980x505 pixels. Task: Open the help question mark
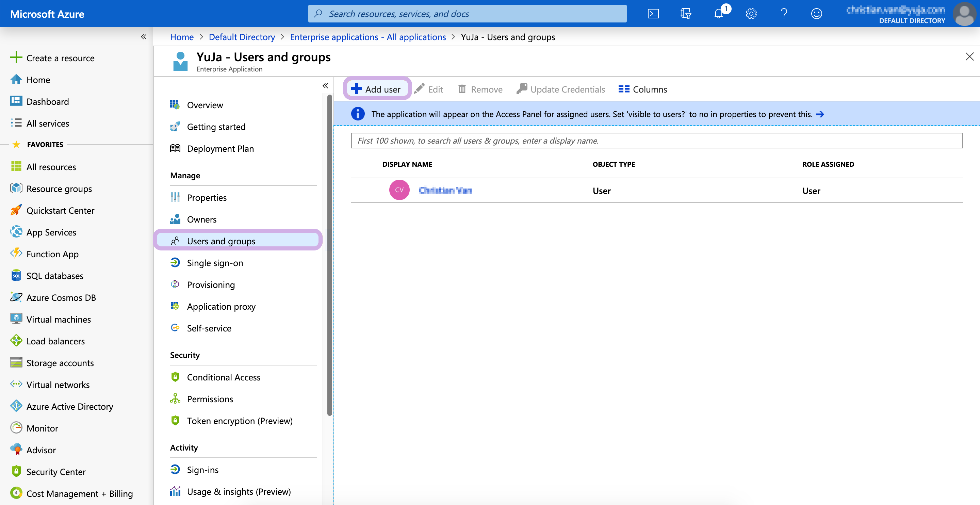(x=784, y=14)
